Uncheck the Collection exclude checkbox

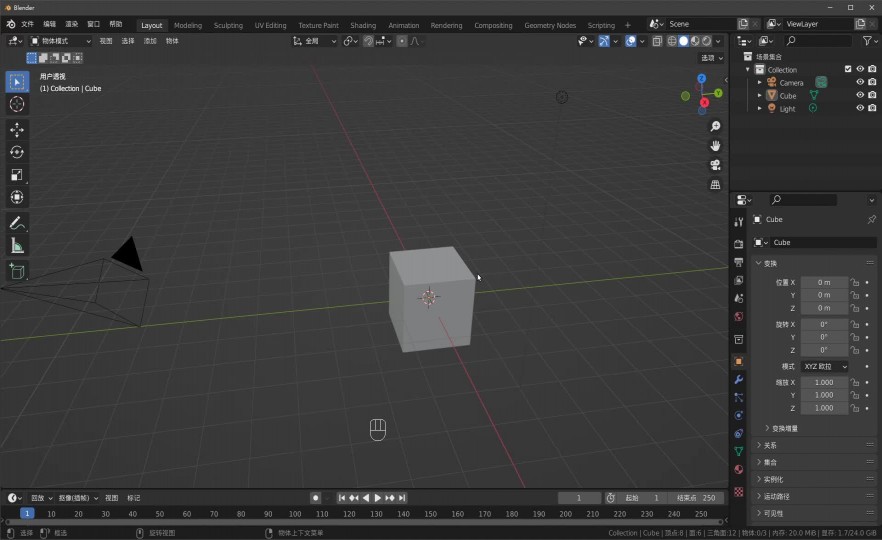coord(848,69)
